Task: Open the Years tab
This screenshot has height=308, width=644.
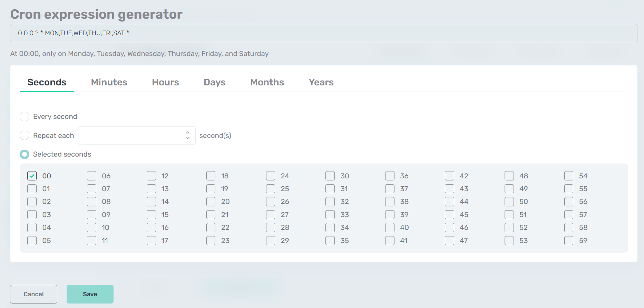Action: click(x=321, y=82)
